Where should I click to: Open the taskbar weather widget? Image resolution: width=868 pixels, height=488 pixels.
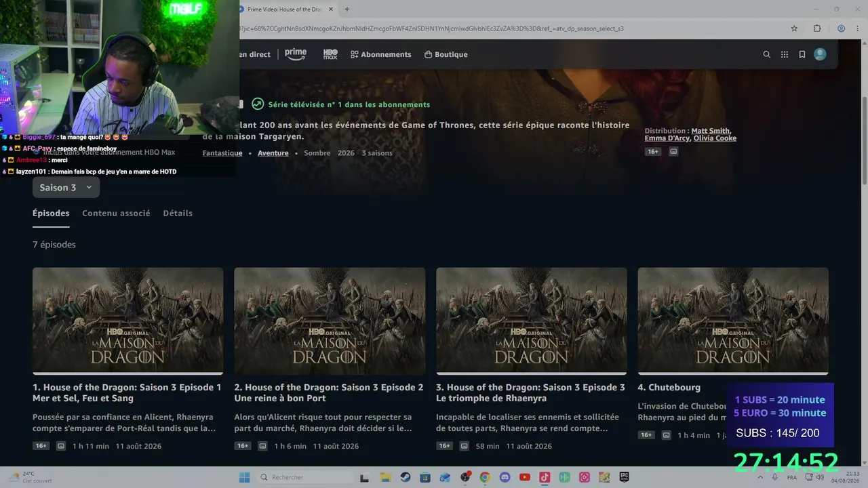tap(28, 477)
